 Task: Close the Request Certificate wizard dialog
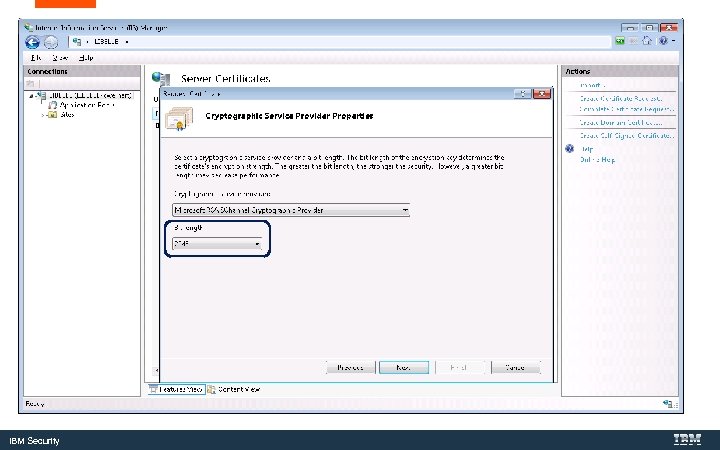(542, 94)
